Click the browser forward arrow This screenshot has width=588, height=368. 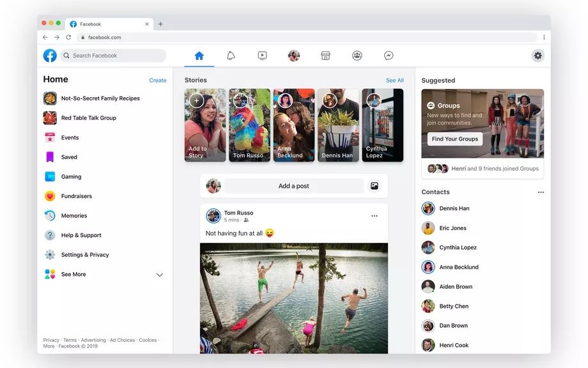coord(57,37)
